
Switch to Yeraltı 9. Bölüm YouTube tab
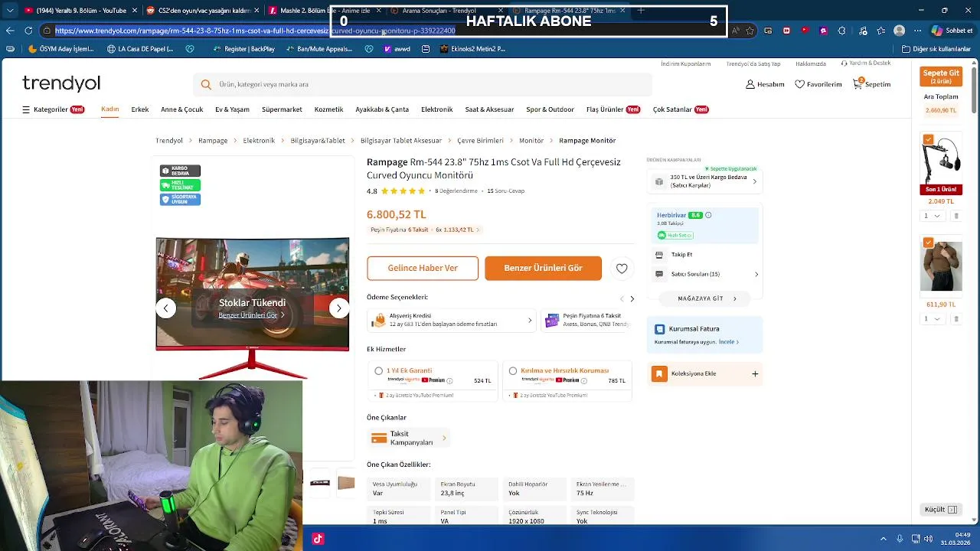coord(80,11)
